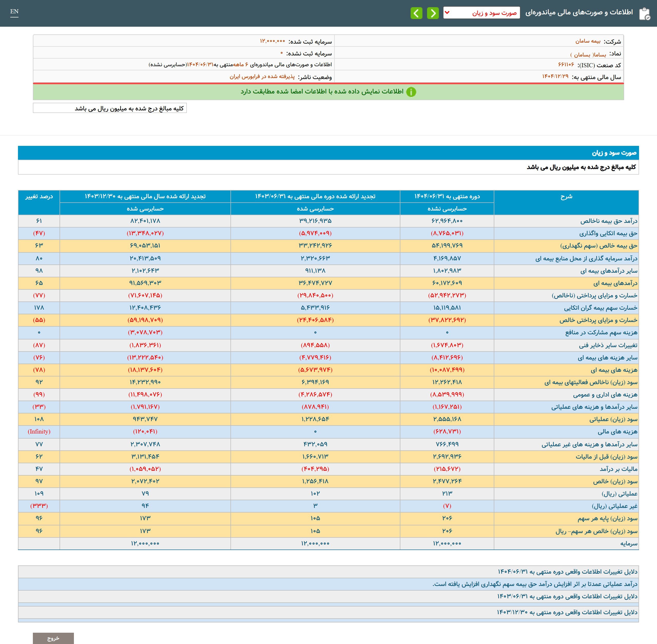The image size is (657, 644).
Task: Click company name بیمه سامان
Action: pos(588,41)
